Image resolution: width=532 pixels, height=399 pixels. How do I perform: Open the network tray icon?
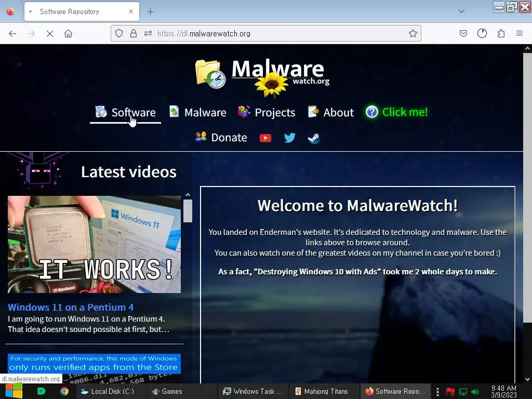pyautogui.click(x=463, y=392)
